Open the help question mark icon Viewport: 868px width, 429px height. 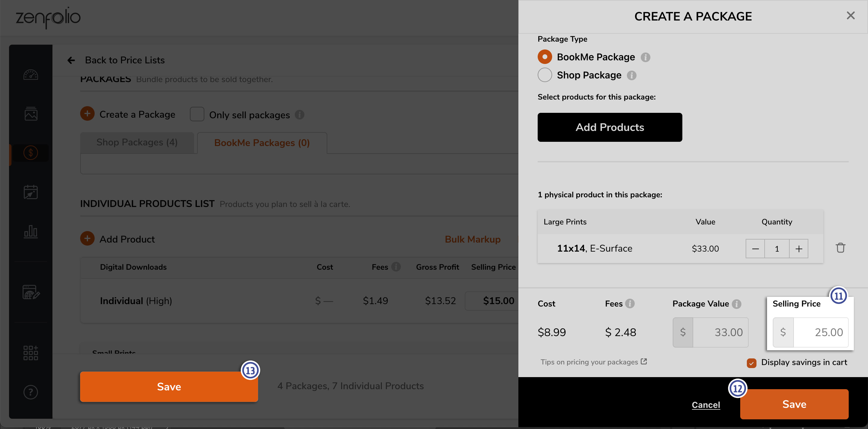tap(31, 392)
